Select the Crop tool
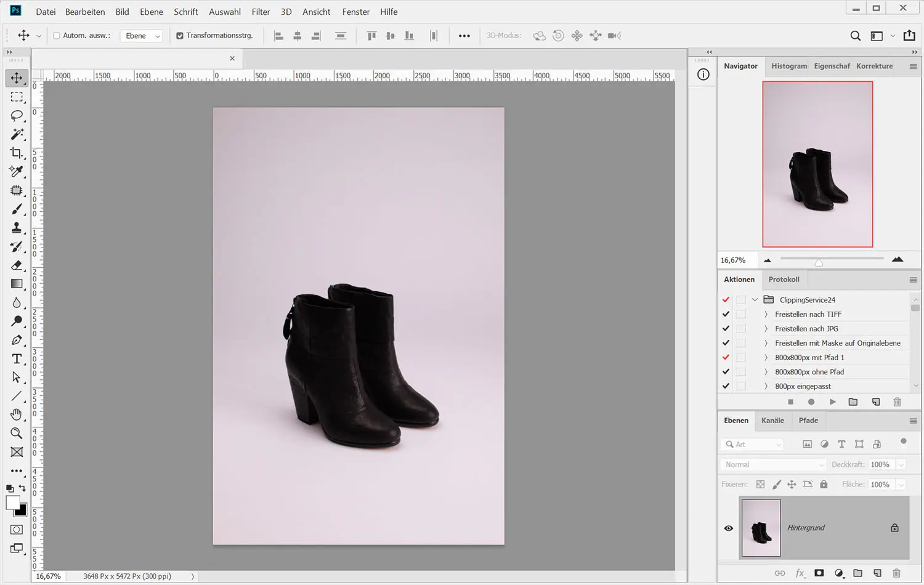924x585 pixels. pyautogui.click(x=17, y=153)
